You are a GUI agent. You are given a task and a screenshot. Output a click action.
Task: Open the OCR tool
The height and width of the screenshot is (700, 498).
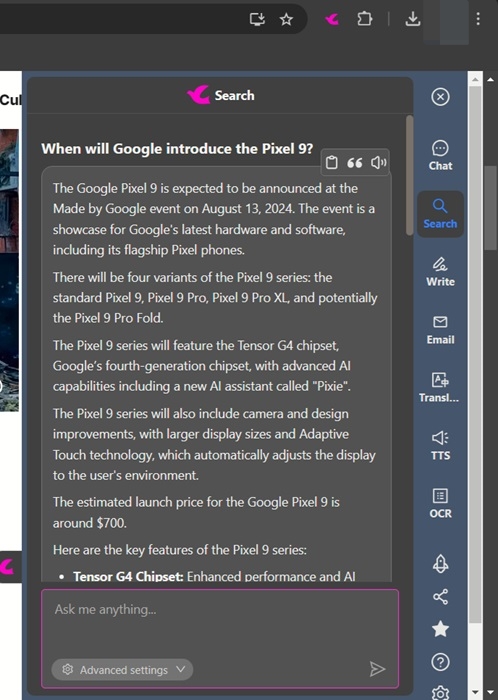point(440,503)
